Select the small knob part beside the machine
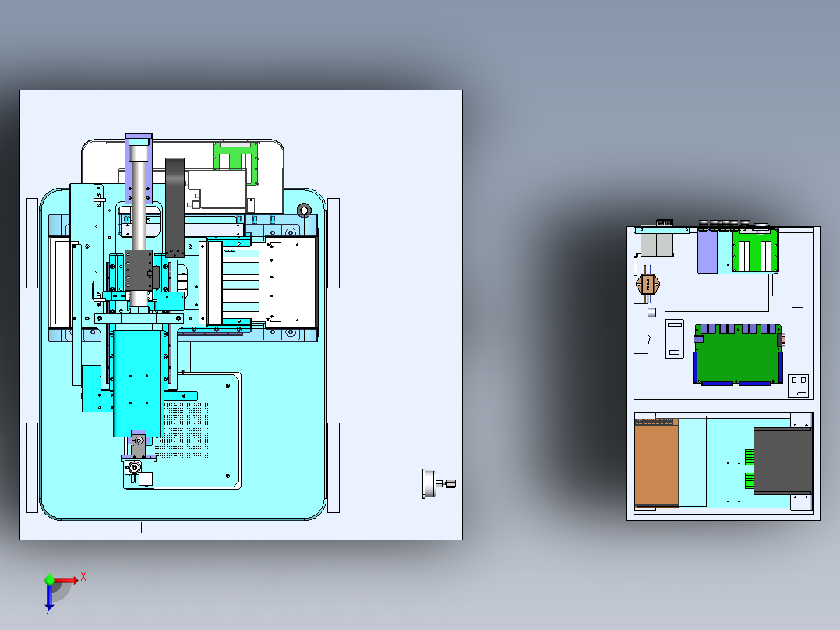This screenshot has height=630, width=840. pyautogui.click(x=438, y=483)
